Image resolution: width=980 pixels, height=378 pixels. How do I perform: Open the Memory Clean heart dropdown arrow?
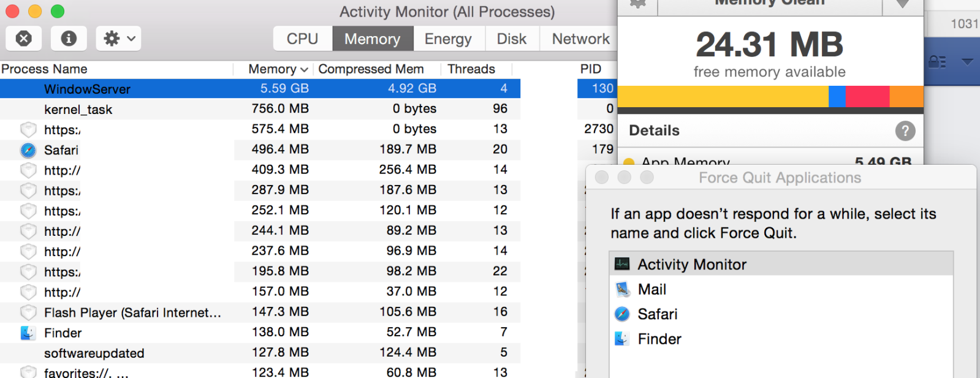(x=902, y=4)
